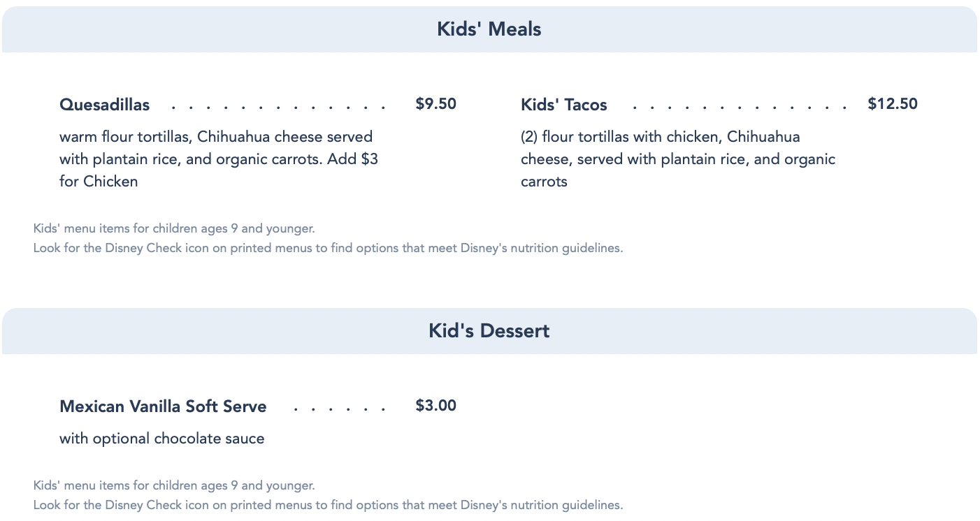This screenshot has width=980, height=521.
Task: Click the $3.00 soft serve price
Action: [435, 406]
